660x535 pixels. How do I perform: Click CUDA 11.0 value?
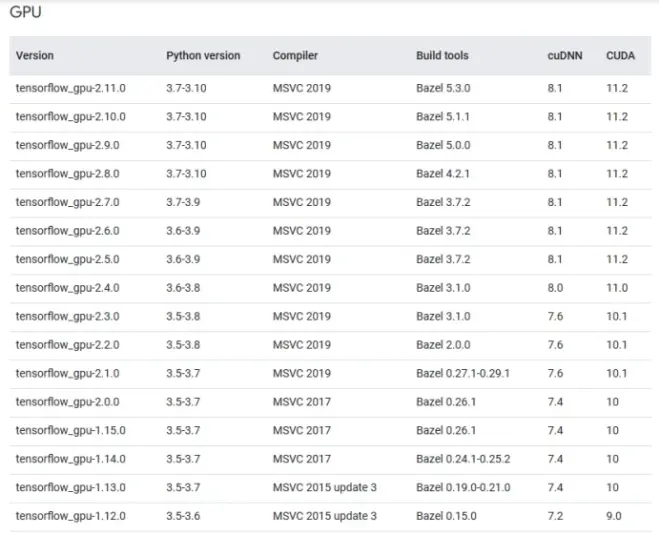[617, 288]
